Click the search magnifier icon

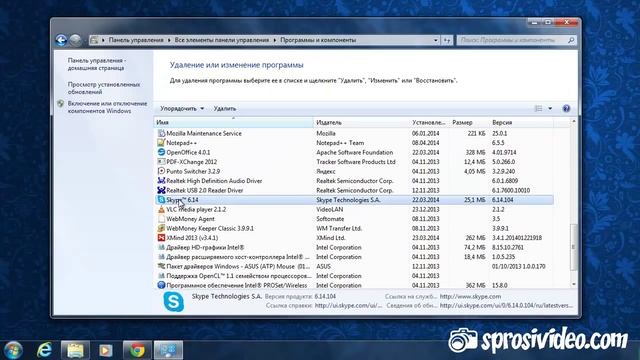(x=571, y=40)
